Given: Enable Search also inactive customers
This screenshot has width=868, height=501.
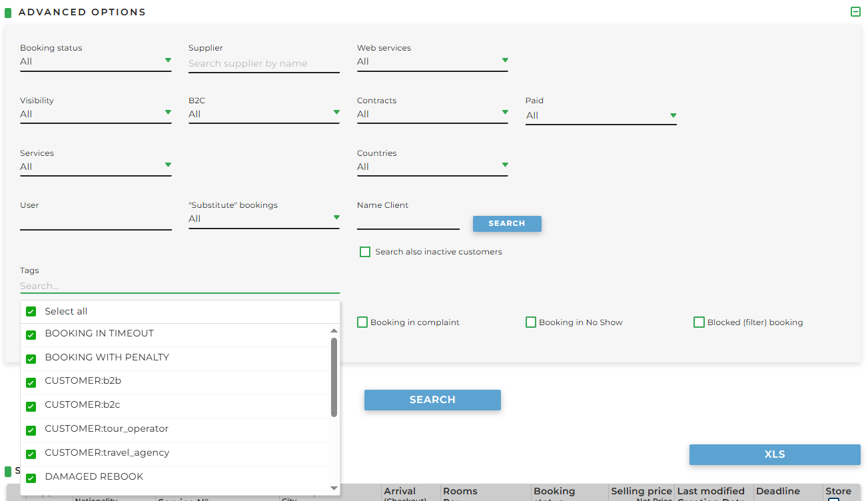Looking at the screenshot, I should [x=365, y=252].
